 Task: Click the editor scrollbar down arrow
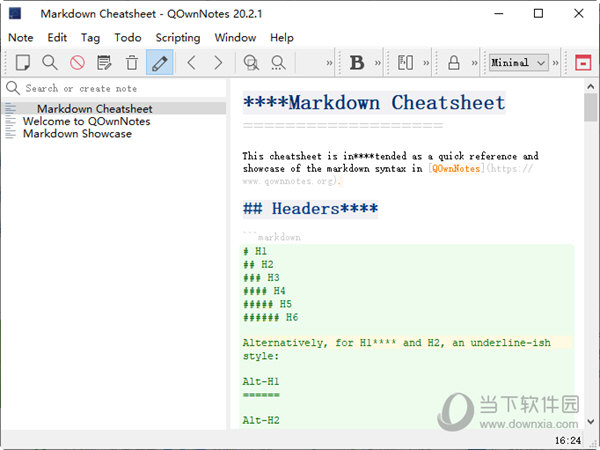[590, 422]
